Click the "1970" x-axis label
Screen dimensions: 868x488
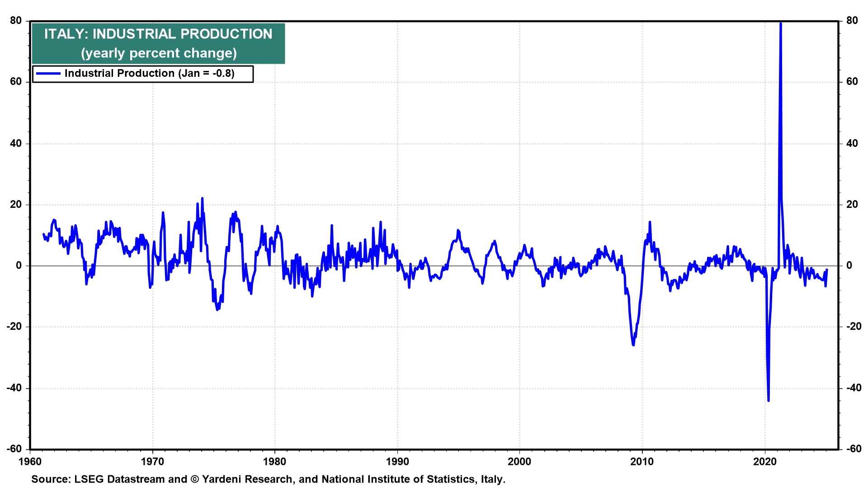point(152,461)
